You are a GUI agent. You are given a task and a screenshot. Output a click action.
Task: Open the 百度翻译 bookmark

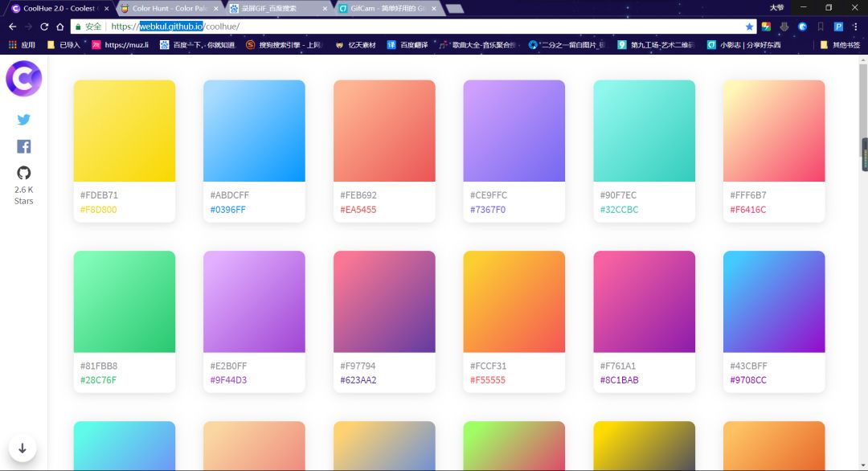407,45
